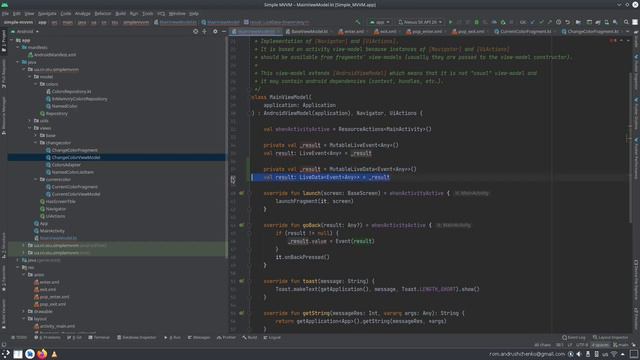Collapse the currentcolor package
The image size is (640, 360).
click(x=36, y=180)
